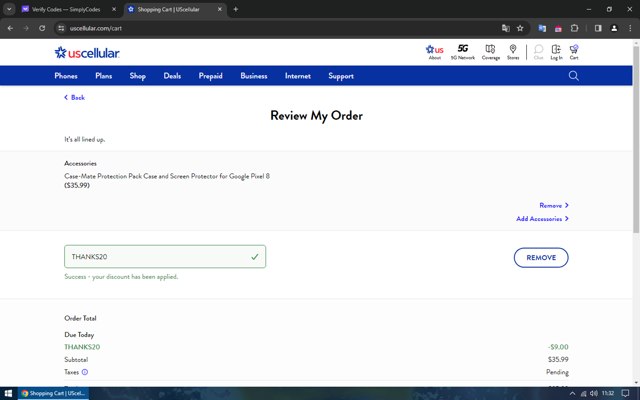The image size is (640, 400).
Task: Open the 5G Network icon
Action: (462, 52)
